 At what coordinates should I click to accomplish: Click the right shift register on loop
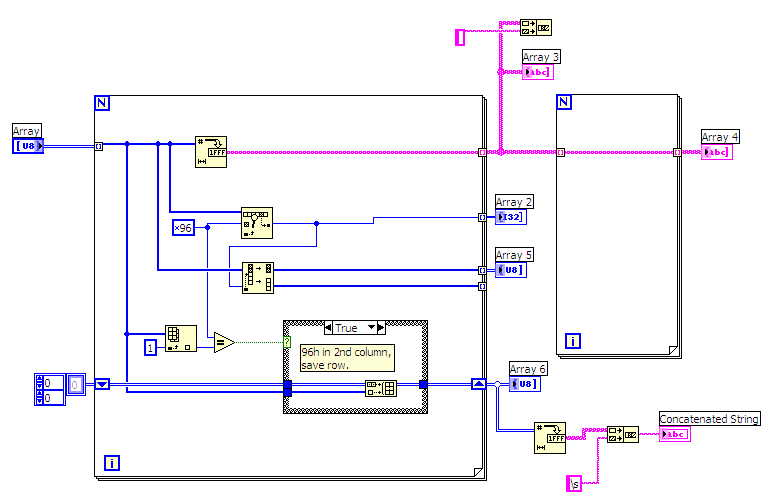(479, 384)
